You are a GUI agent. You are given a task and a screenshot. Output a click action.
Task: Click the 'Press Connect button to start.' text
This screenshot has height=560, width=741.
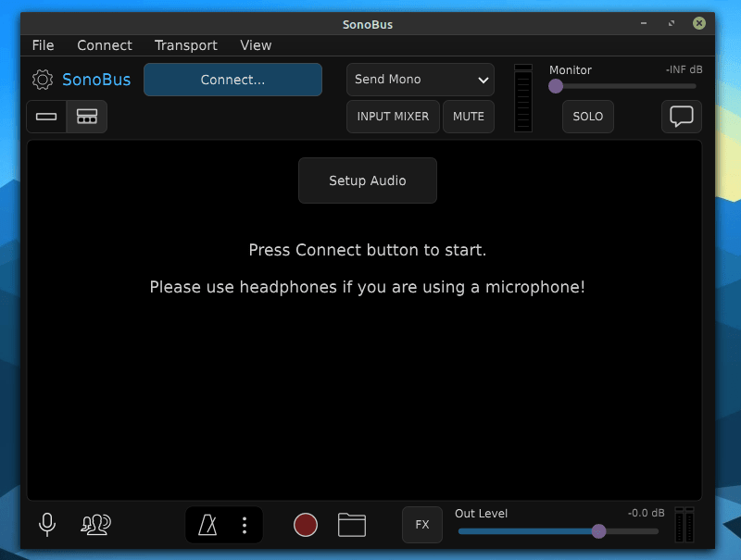click(368, 250)
